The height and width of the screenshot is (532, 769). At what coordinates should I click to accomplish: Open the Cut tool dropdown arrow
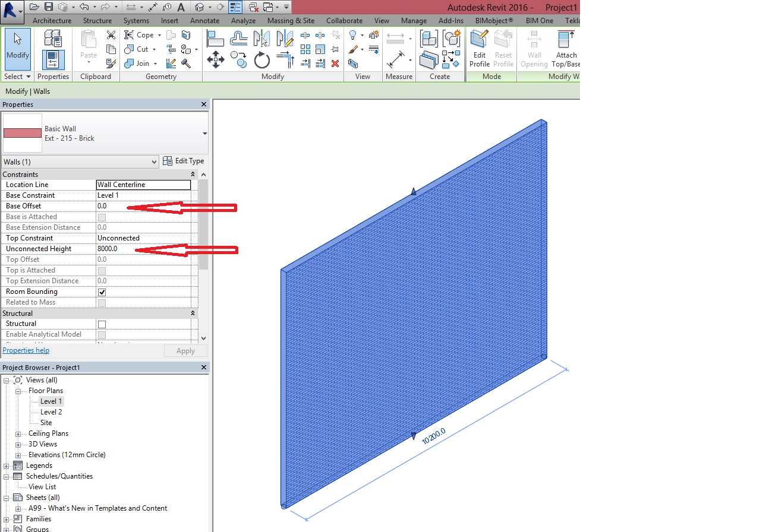coord(155,49)
